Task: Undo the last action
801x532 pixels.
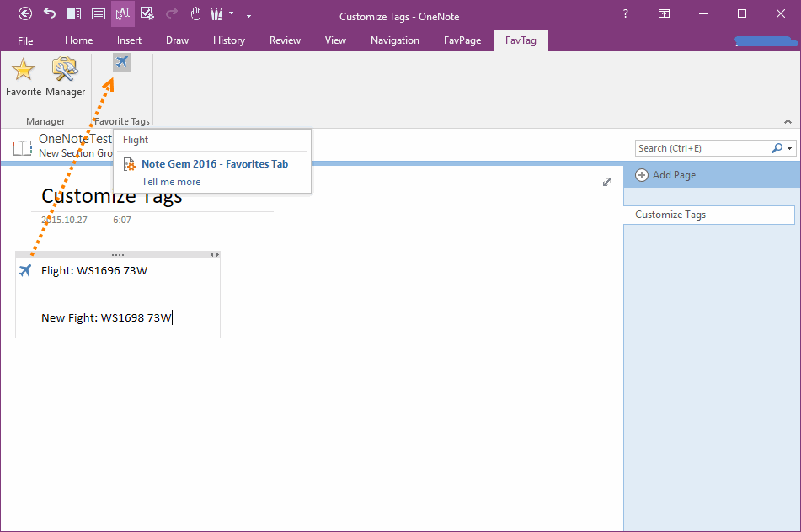Action: (x=50, y=13)
